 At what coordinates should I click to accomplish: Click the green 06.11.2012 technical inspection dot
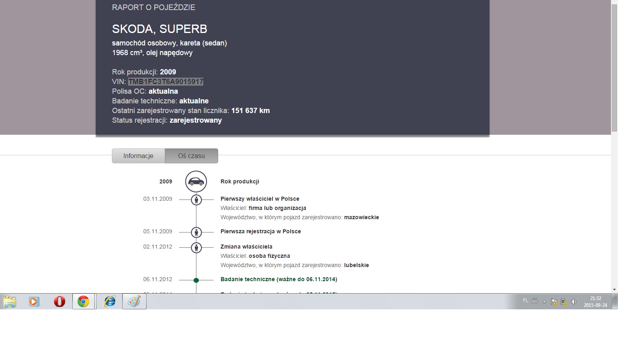[196, 280]
